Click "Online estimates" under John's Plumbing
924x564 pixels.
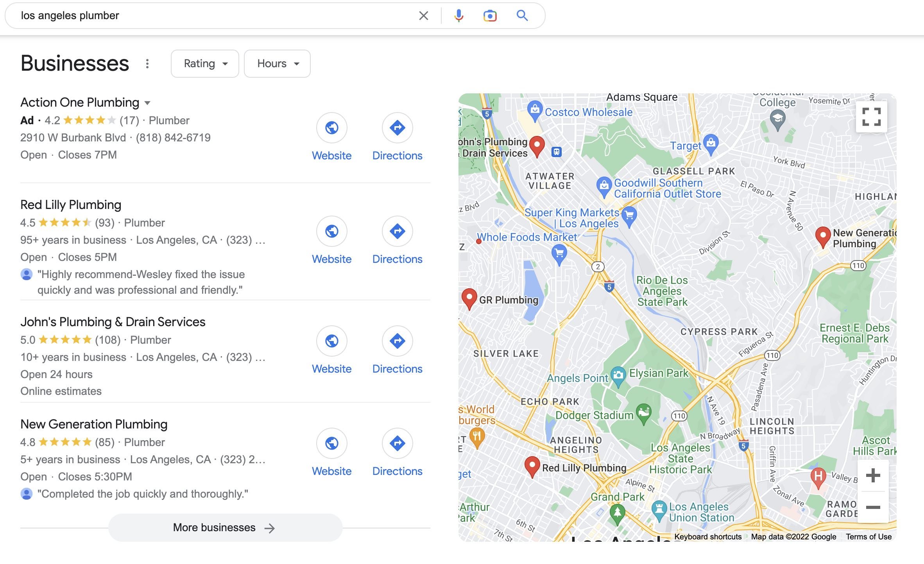click(61, 391)
